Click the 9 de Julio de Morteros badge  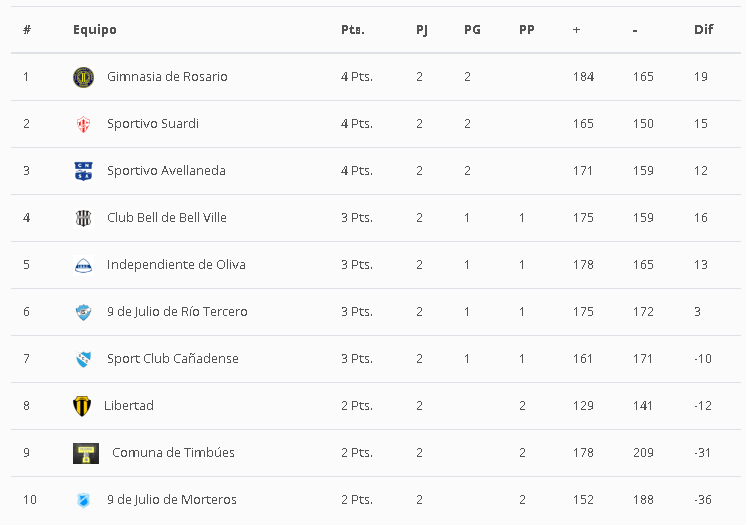pos(83,500)
